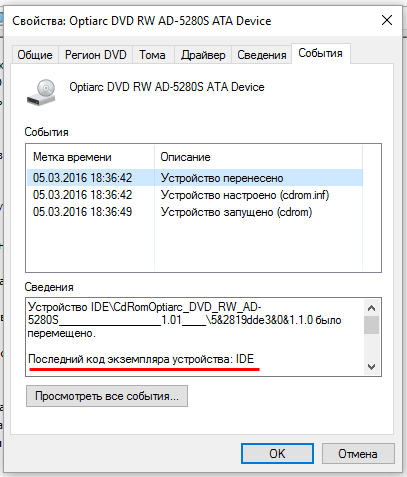Switch to the Общие tab
This screenshot has width=407, height=477.
[x=35, y=55]
